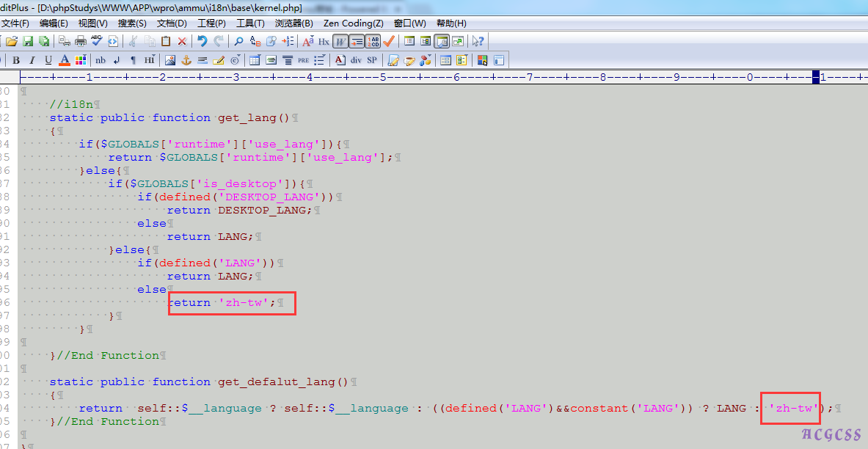Click the Paste clipboard icon
This screenshot has width=868, height=449.
166,41
